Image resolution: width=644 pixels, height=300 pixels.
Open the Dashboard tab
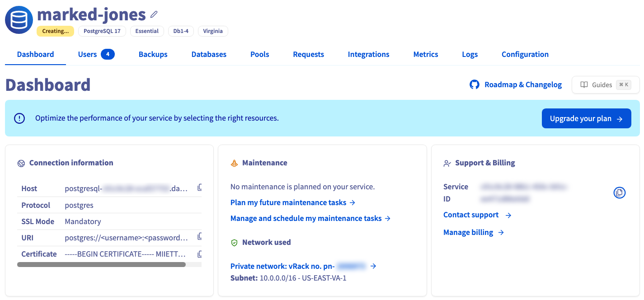35,54
